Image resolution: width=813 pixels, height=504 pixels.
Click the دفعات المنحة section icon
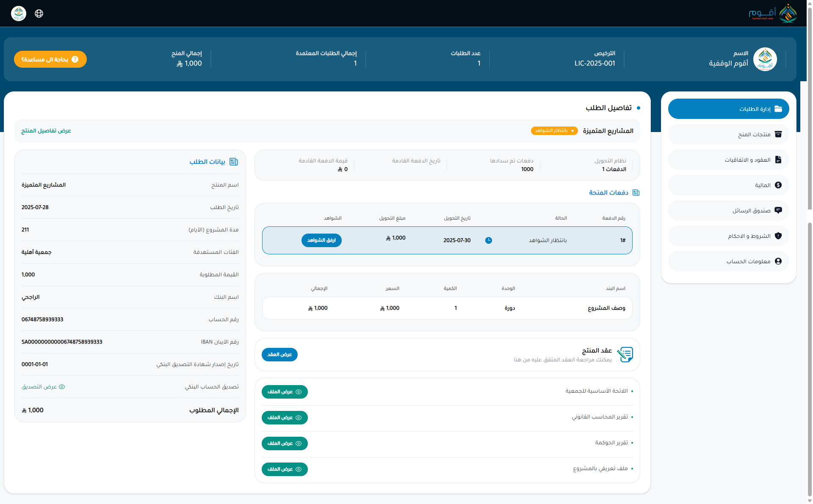coord(636,193)
